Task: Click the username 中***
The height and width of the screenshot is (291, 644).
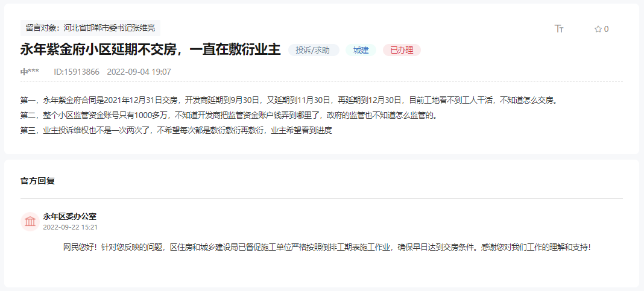Action: (30, 72)
